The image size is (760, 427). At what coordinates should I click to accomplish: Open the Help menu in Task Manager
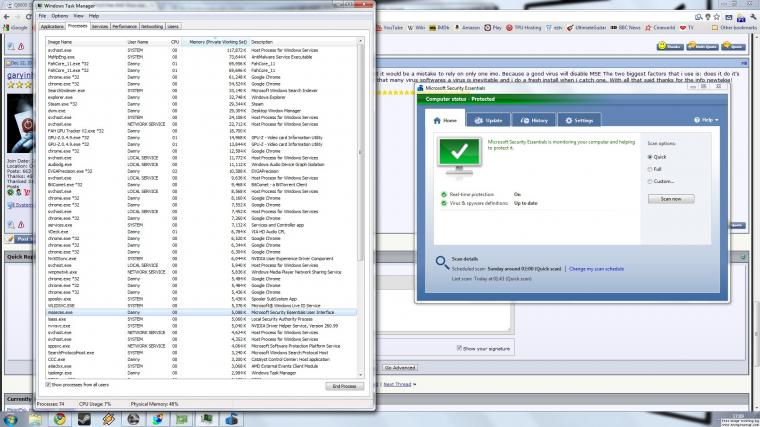(x=94, y=16)
